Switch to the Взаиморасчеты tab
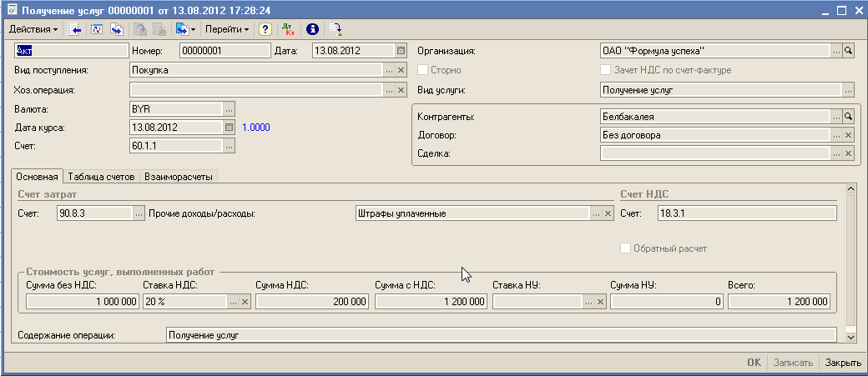The width and height of the screenshot is (868, 376). [x=179, y=177]
